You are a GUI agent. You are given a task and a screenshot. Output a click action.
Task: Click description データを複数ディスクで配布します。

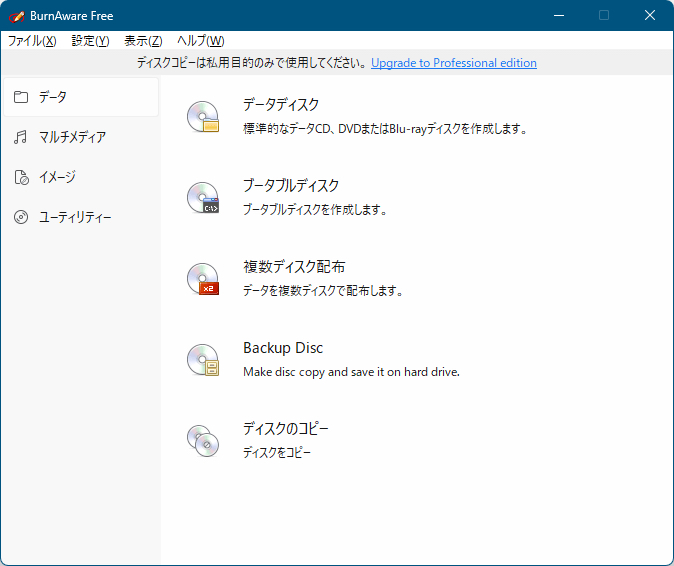coord(323,291)
